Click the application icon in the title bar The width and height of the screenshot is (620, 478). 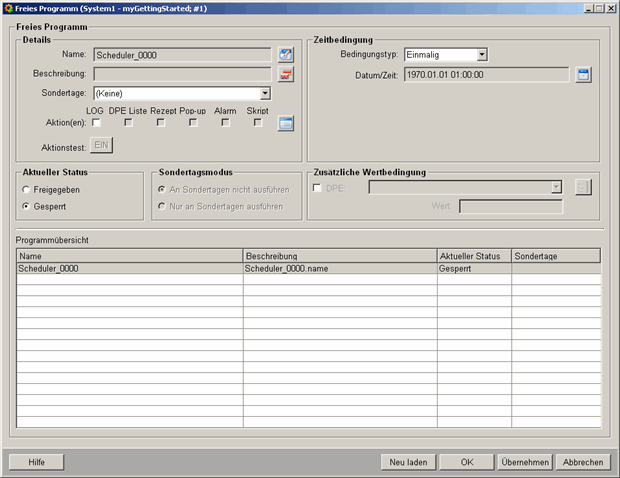[8, 8]
